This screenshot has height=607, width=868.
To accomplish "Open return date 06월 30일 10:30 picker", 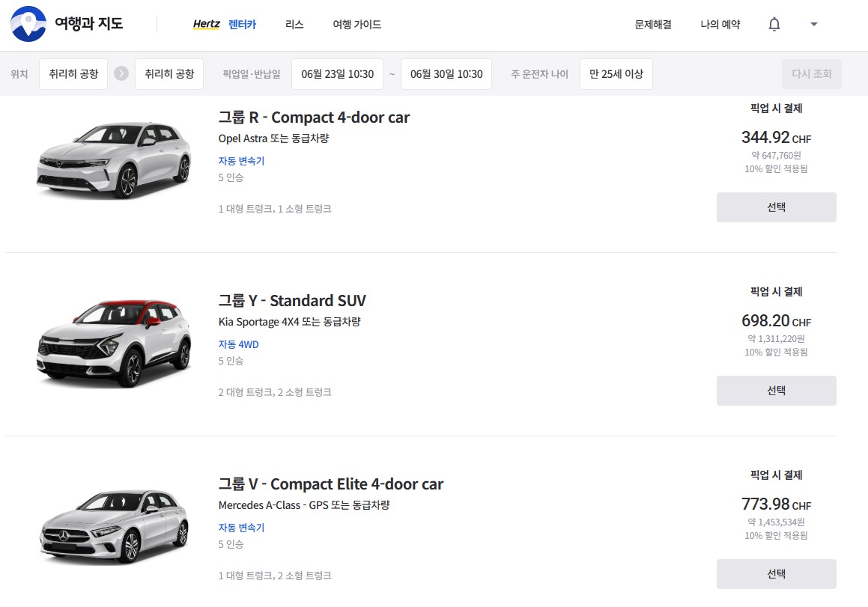I will 446,74.
